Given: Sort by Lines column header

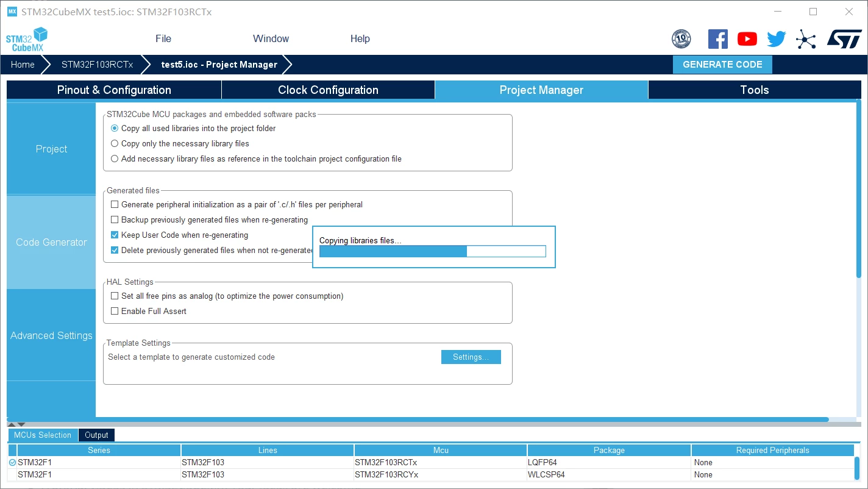Looking at the screenshot, I should [x=268, y=451].
